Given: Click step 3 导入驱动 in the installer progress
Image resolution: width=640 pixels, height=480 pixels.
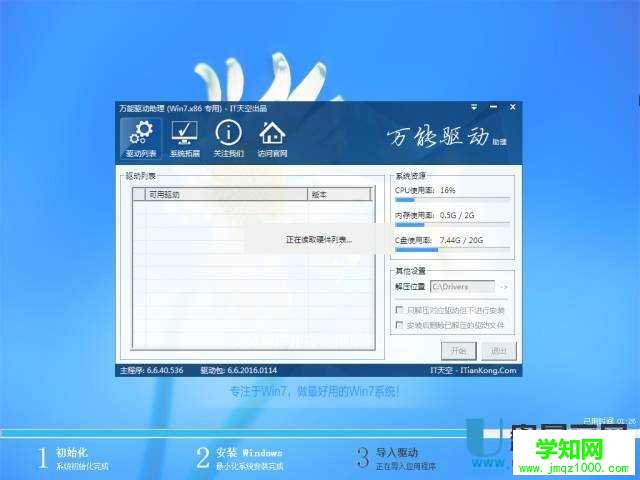Looking at the screenshot, I should click(x=396, y=458).
